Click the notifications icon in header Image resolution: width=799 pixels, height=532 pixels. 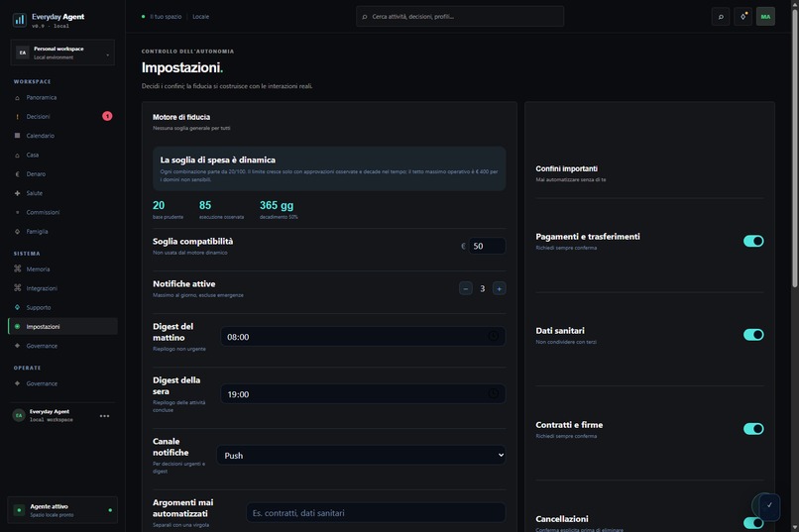pos(742,17)
